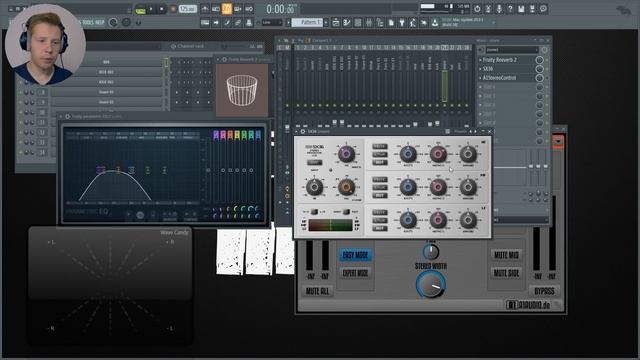This screenshot has height=360, width=640.
Task: Click the purple band tab in Parametric EQ
Action: (216, 135)
